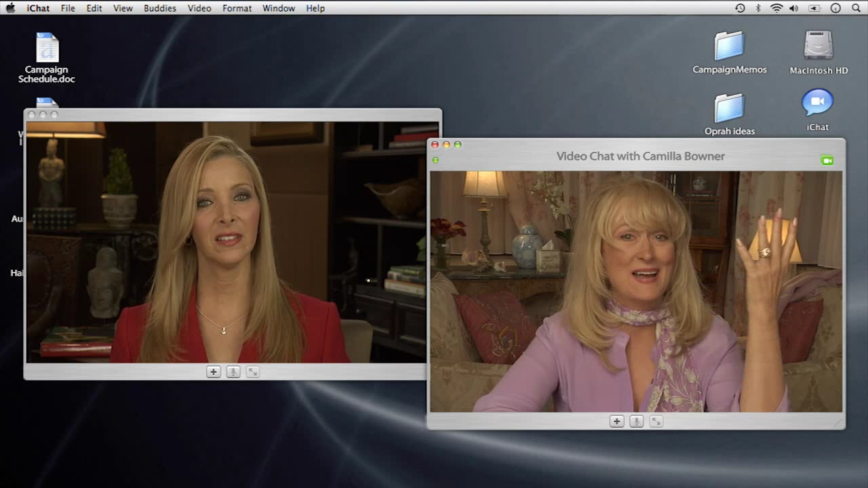Toggle full screen in left video window
Viewport: 868px width, 488px height.
tap(252, 371)
